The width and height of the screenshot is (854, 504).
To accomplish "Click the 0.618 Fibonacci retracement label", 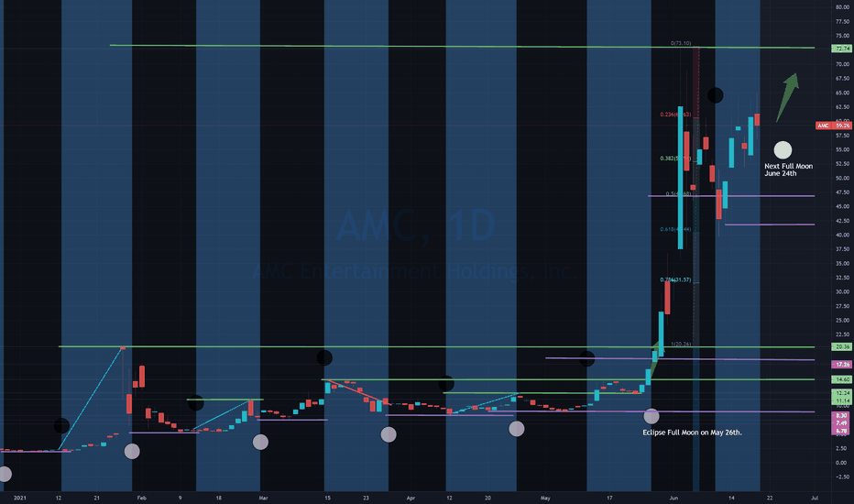I will 675,229.
